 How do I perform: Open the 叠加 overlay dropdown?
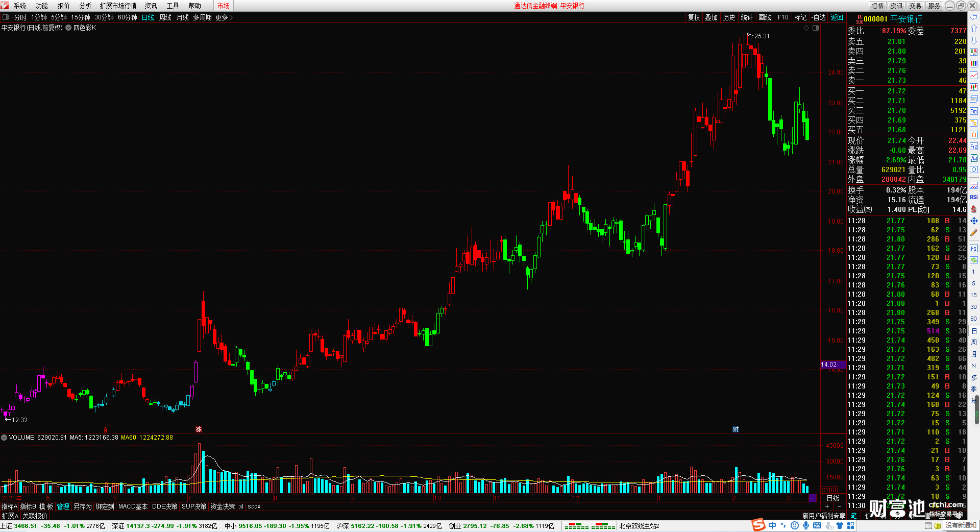pyautogui.click(x=712, y=17)
